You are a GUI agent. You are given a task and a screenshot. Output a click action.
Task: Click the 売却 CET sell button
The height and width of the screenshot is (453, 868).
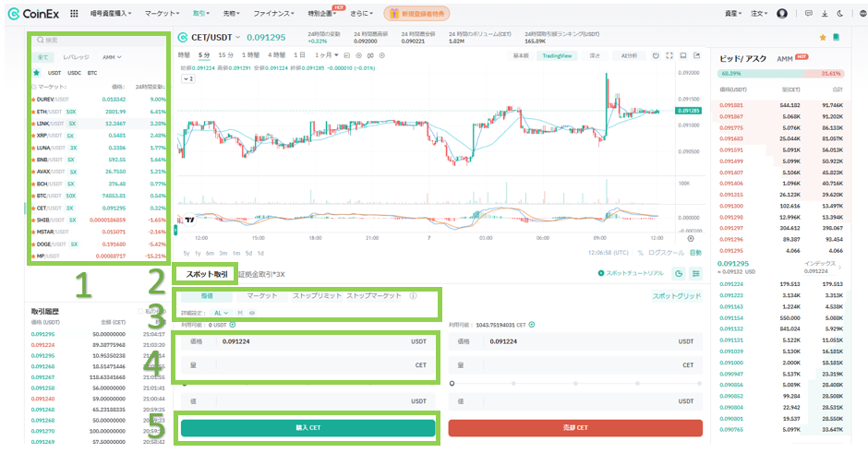click(x=575, y=427)
